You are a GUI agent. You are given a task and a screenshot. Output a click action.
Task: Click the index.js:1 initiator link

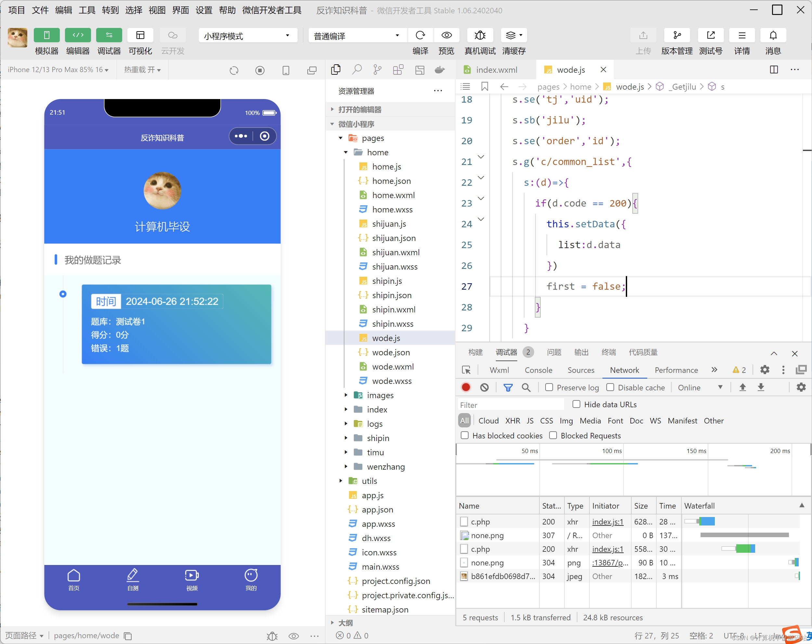[608, 522]
